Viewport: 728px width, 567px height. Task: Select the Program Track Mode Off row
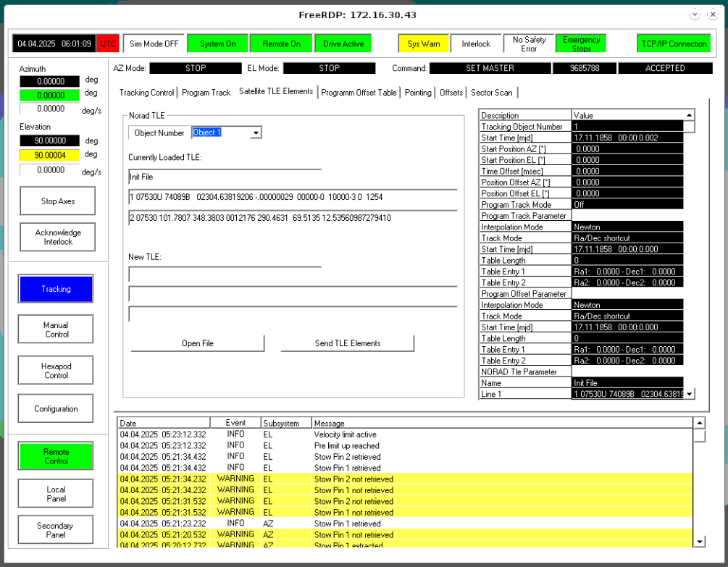581,204
